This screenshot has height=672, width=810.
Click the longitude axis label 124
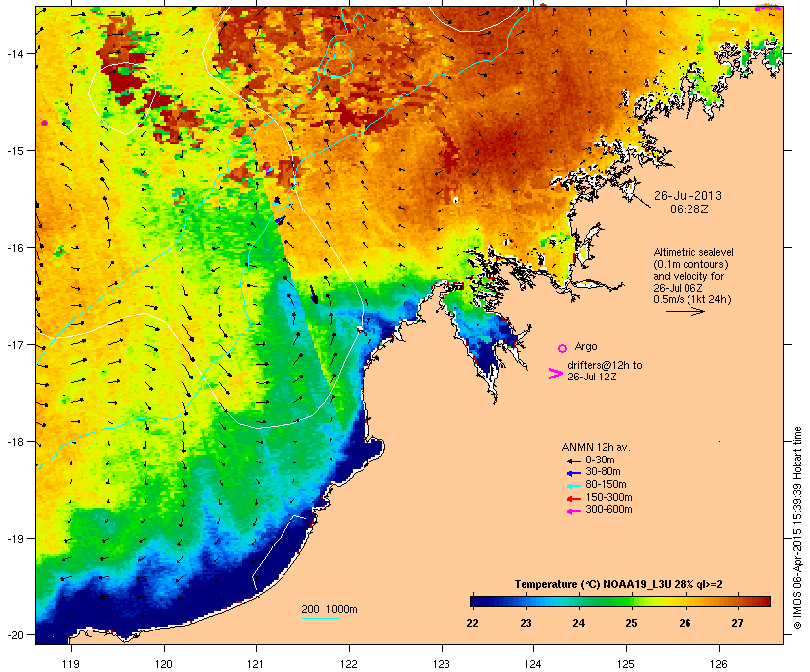[x=533, y=664]
